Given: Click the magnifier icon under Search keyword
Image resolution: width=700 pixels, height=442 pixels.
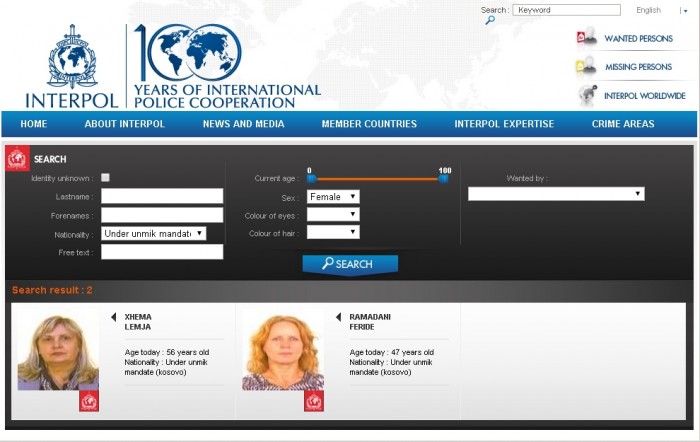Looking at the screenshot, I should (x=490, y=20).
